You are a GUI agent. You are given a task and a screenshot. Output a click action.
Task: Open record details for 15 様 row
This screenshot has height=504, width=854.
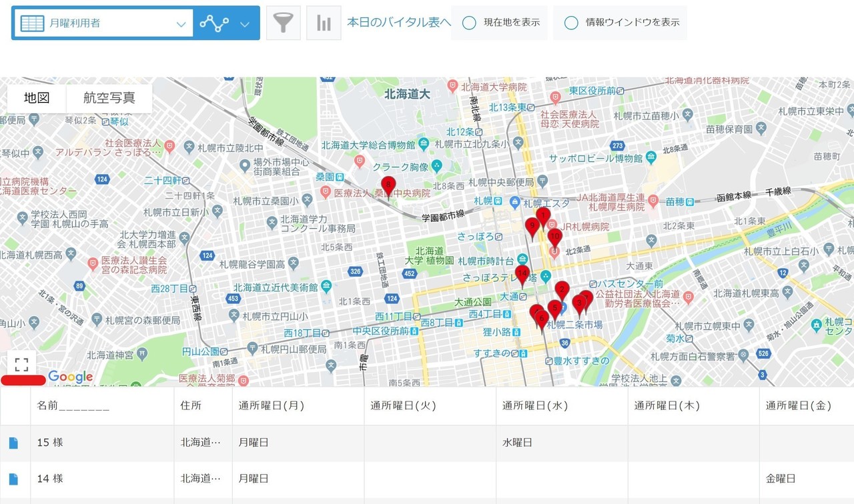coord(13,443)
